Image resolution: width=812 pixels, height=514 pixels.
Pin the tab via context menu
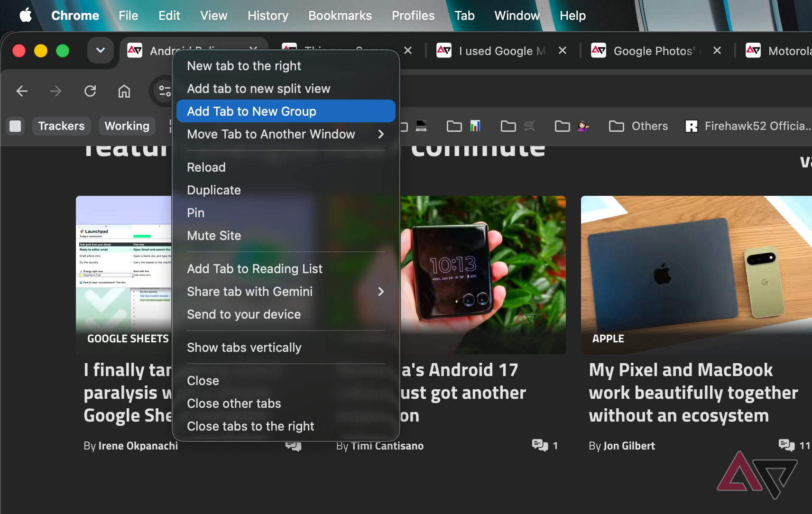coord(286,213)
